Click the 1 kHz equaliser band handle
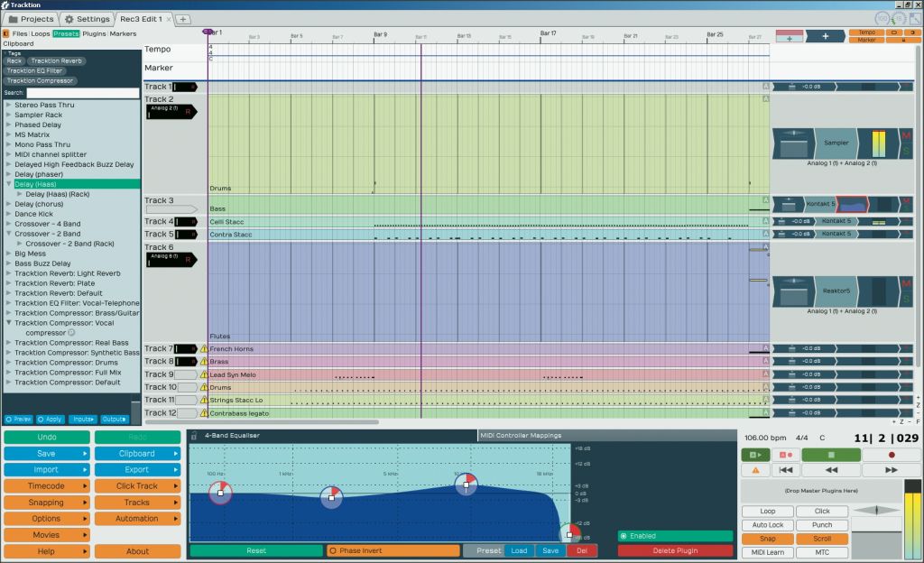924x563 pixels. click(x=331, y=498)
